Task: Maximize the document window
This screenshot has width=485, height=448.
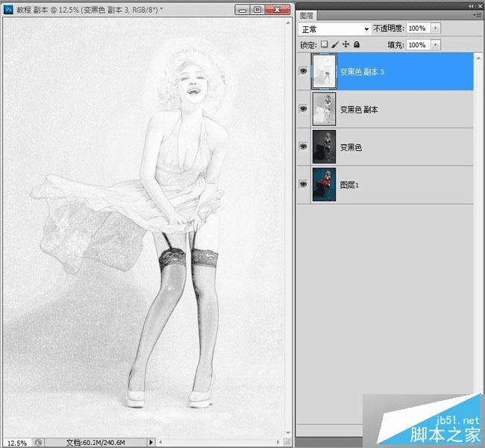Action: (x=257, y=10)
